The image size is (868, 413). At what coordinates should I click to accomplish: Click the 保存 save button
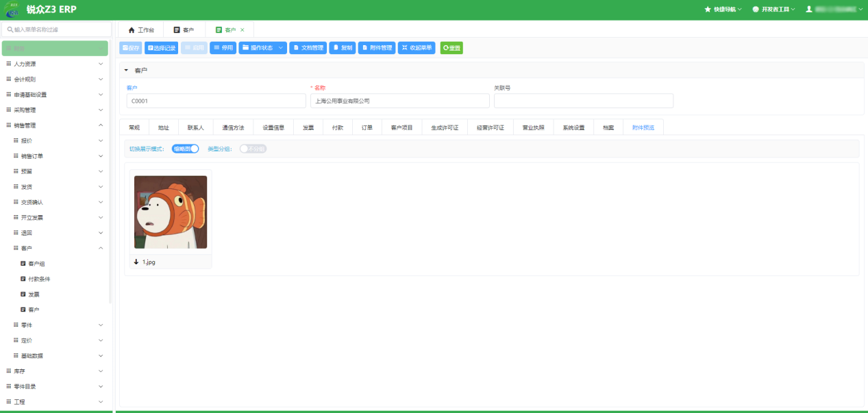131,48
